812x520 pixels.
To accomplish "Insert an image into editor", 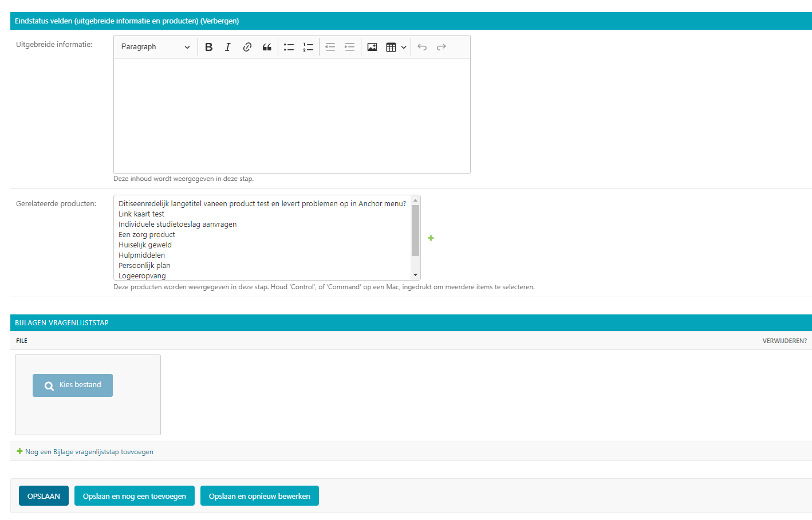I will tap(372, 47).
